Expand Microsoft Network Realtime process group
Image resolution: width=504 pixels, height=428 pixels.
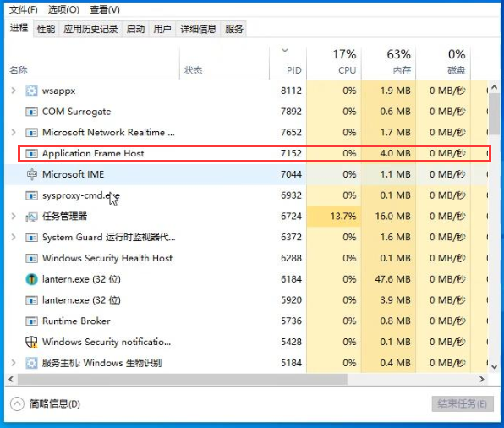tap(14, 133)
